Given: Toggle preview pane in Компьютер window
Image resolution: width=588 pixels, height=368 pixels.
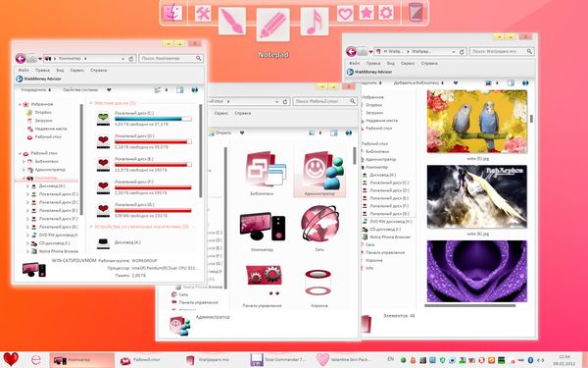Looking at the screenshot, I should 180,90.
